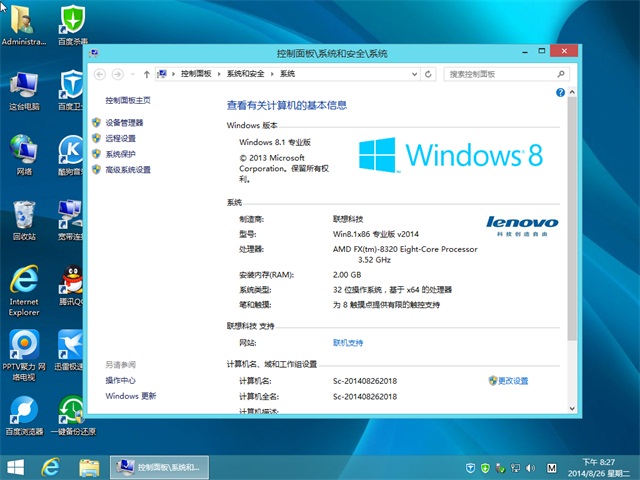Open the recent locations dropdown arrow
This screenshot has height=480, width=640.
(x=132, y=74)
